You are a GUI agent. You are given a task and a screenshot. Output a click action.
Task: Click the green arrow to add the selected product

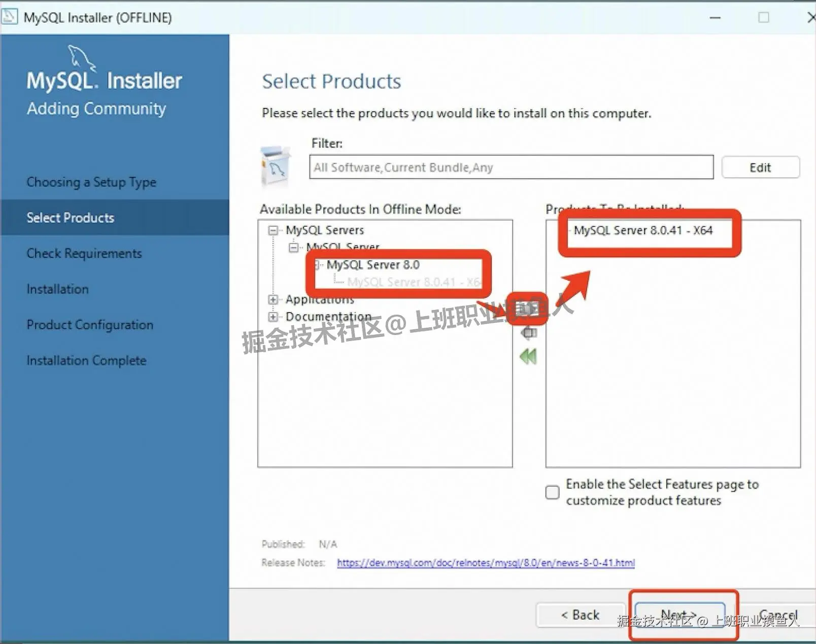[529, 310]
